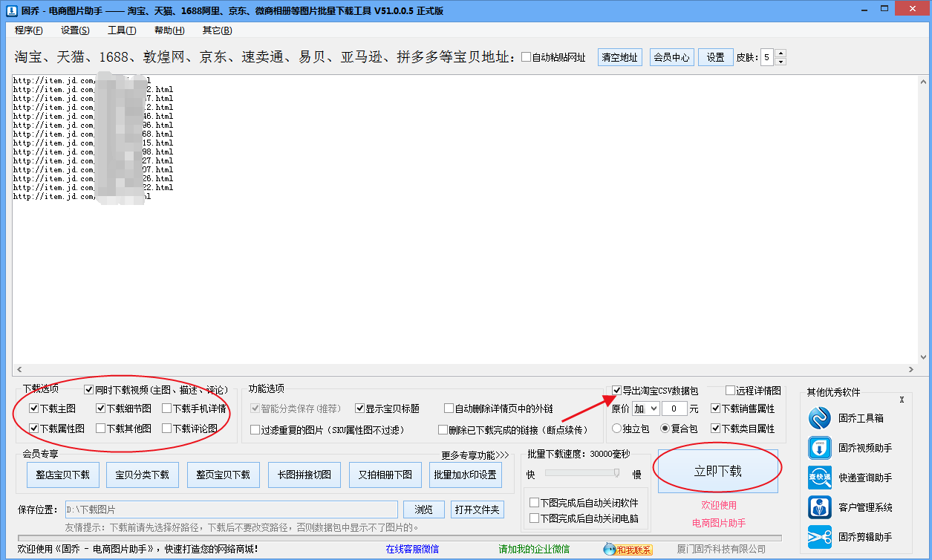
Task: Open the 设置(S) menu
Action: coord(75,30)
